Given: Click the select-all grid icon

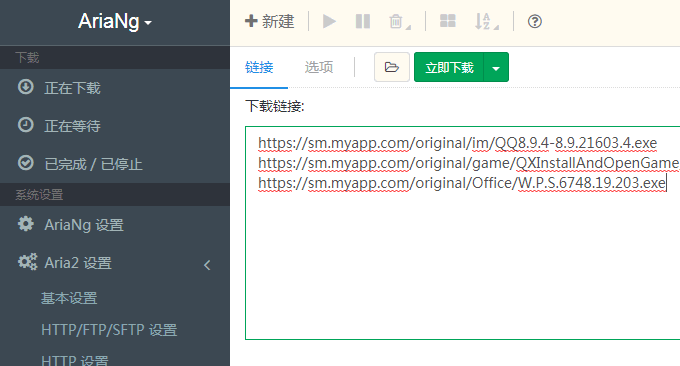Looking at the screenshot, I should pos(448,21).
